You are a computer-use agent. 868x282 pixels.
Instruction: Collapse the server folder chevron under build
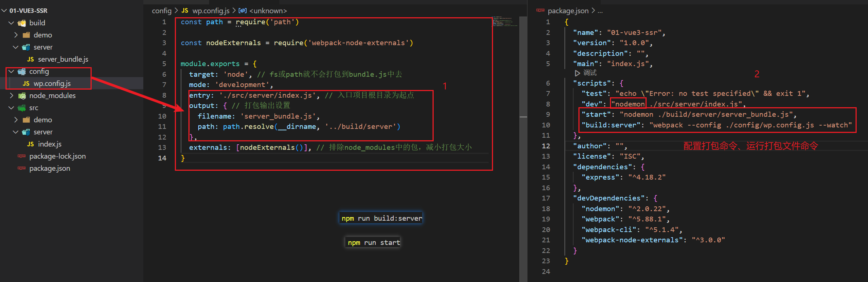(x=16, y=47)
